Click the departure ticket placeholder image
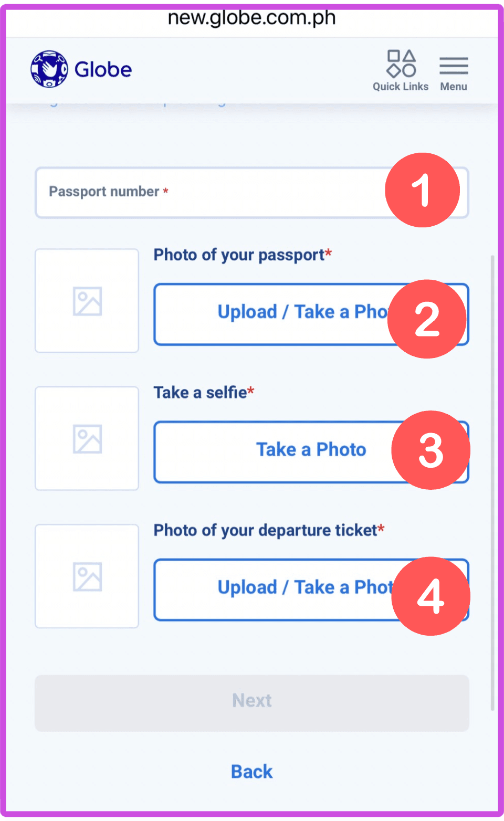The image size is (504, 821). (87, 576)
